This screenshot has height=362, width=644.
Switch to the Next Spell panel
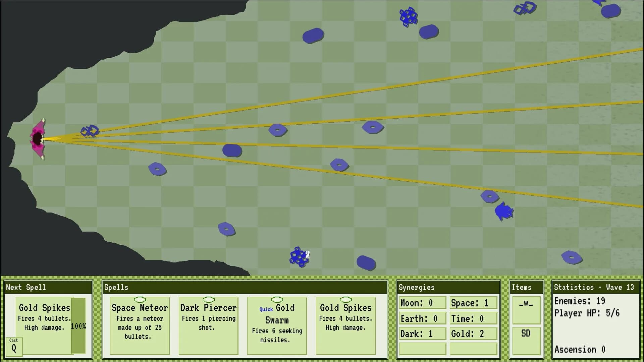(x=25, y=287)
